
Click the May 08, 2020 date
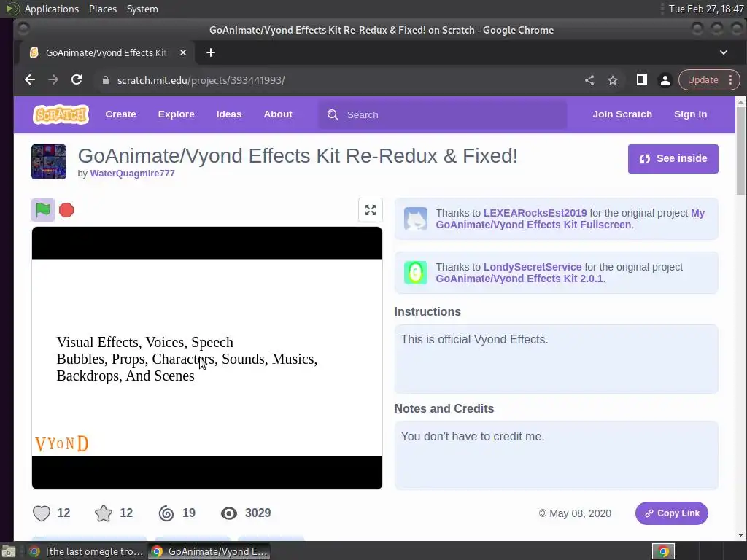[580, 513]
